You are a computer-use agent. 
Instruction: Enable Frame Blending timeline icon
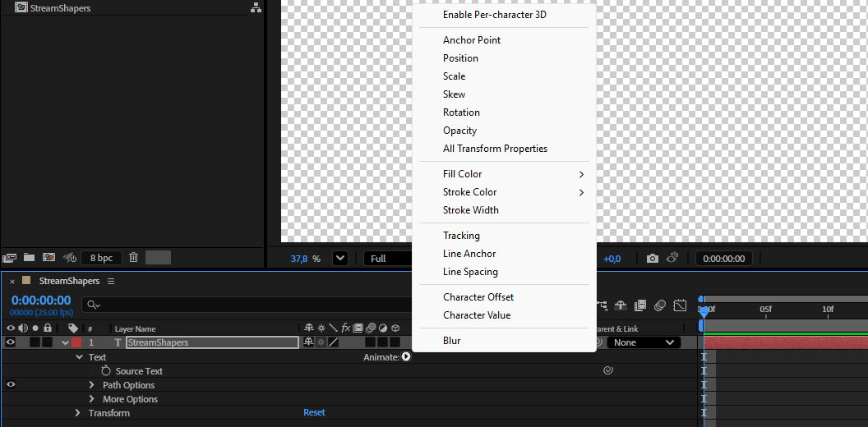[640, 305]
